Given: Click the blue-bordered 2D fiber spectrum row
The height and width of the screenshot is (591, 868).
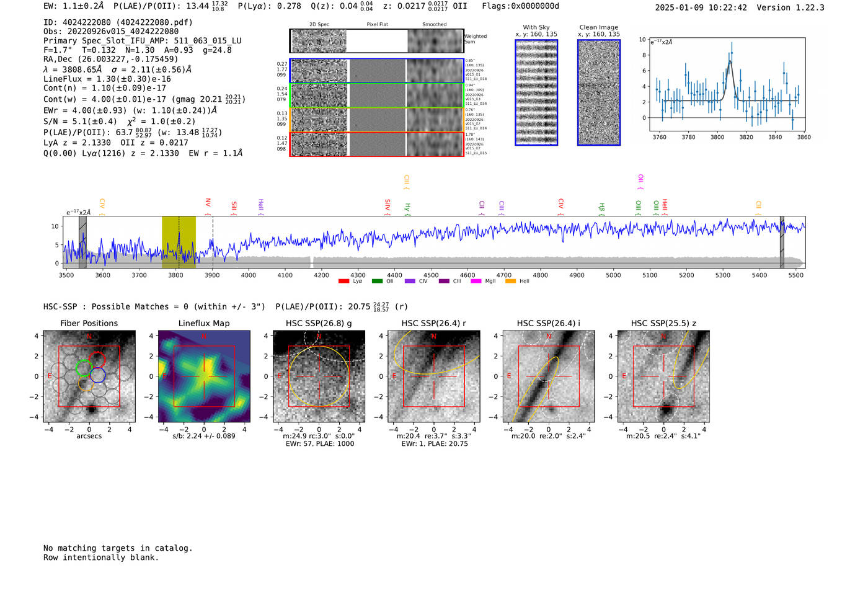Looking at the screenshot, I should pyautogui.click(x=376, y=71).
